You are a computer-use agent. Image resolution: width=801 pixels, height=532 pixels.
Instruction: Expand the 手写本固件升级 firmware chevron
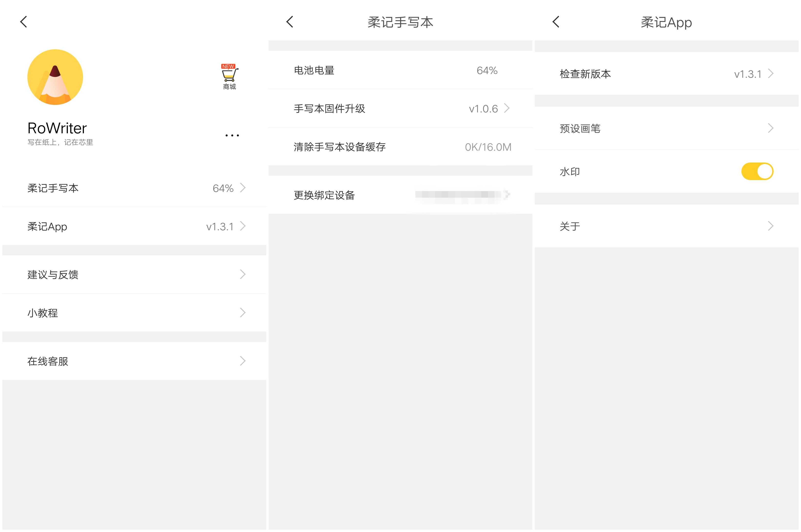[507, 108]
